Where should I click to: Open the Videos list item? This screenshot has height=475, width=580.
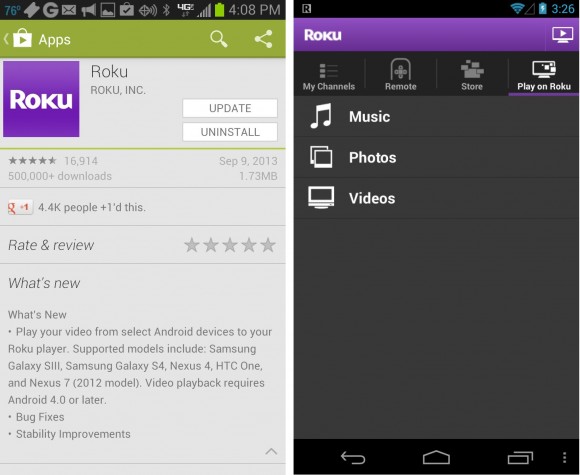click(x=436, y=198)
